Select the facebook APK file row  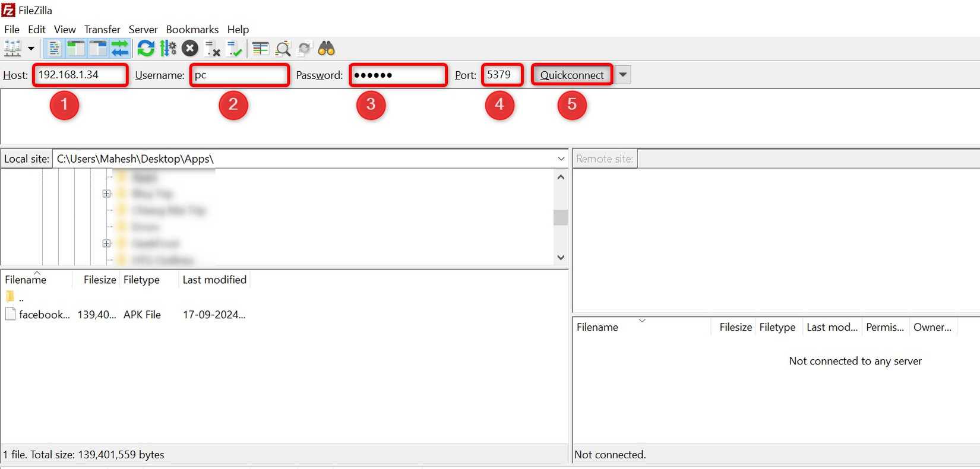point(126,315)
